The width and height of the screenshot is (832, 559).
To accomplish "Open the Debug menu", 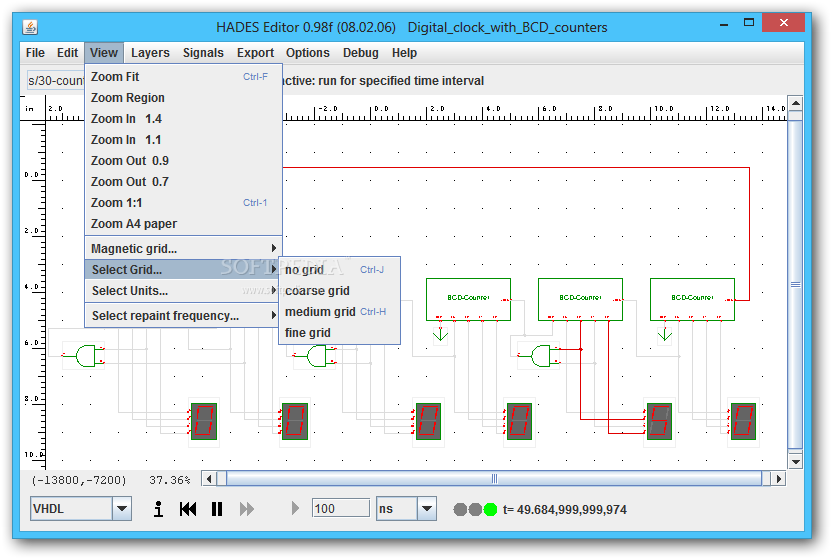I will (361, 53).
